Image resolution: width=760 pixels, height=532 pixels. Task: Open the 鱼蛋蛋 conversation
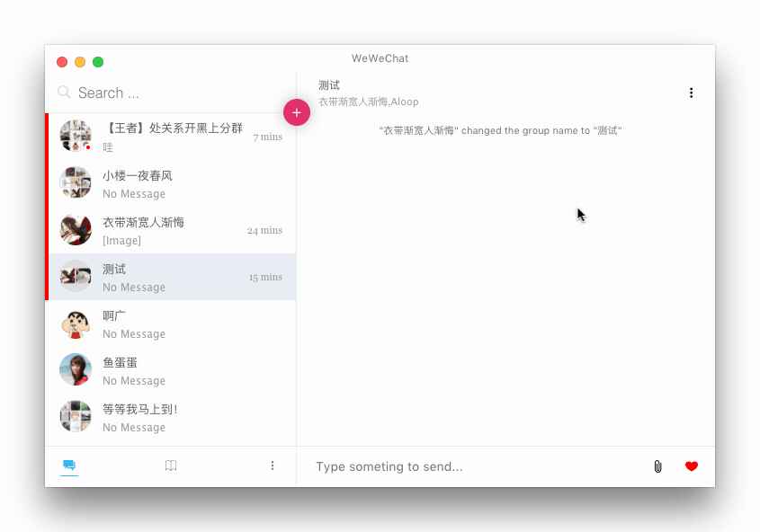(x=172, y=370)
